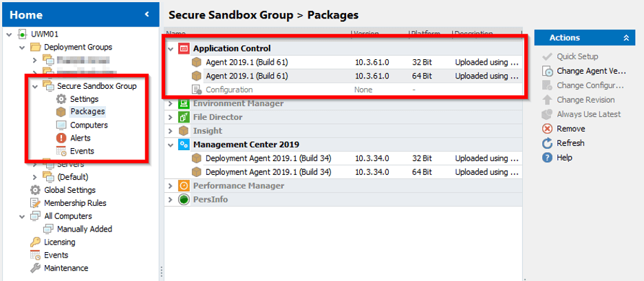Viewport: 644px width, 281px height.
Task: Collapse the Application Control group
Action: coord(171,49)
